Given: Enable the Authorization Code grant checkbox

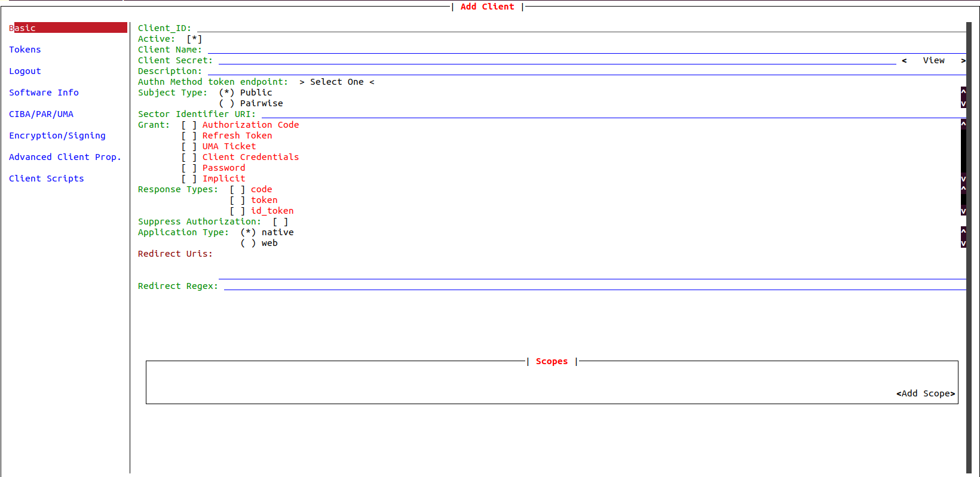Looking at the screenshot, I should click(189, 125).
